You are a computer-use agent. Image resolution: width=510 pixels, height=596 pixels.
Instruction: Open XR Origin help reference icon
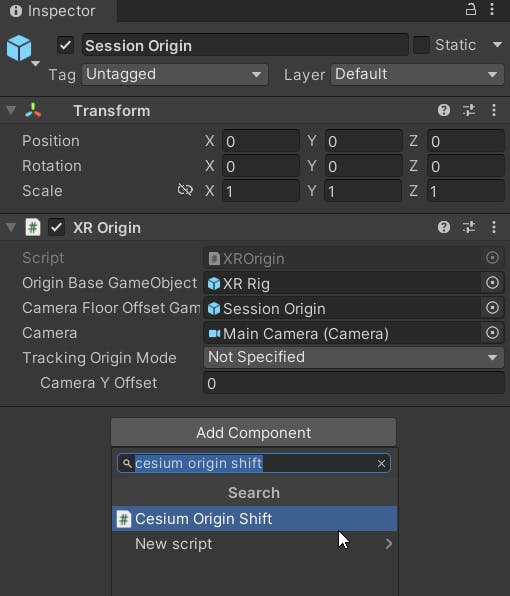point(443,227)
